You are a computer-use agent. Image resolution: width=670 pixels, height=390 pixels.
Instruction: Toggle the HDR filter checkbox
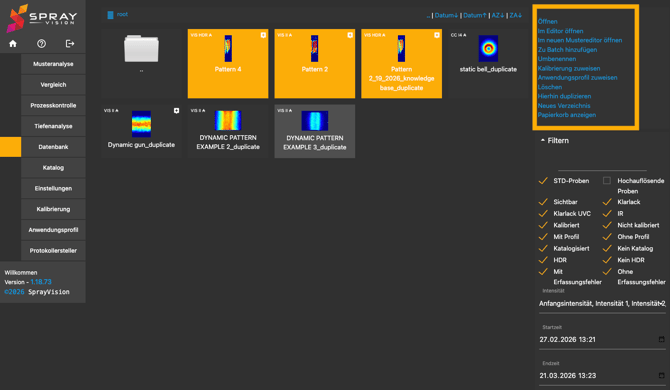pyautogui.click(x=543, y=260)
